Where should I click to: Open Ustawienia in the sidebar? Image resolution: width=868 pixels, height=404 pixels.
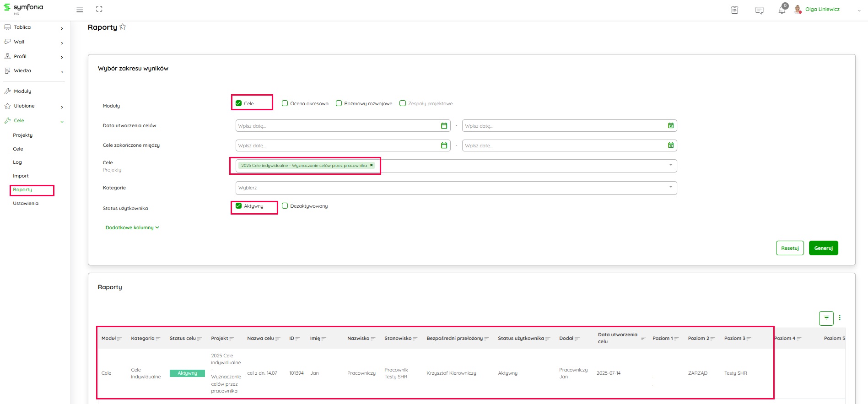(x=26, y=203)
